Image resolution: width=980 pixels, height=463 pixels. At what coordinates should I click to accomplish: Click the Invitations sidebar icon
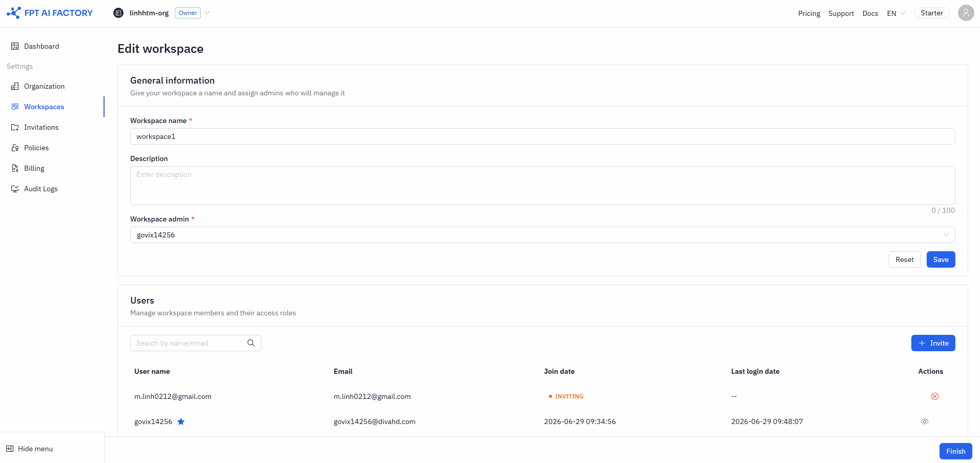tap(15, 127)
